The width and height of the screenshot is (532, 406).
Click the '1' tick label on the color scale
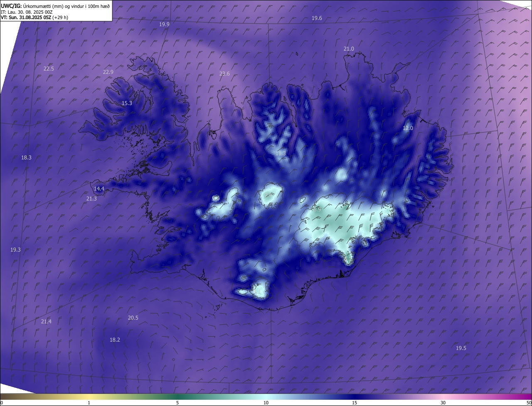pos(89,403)
